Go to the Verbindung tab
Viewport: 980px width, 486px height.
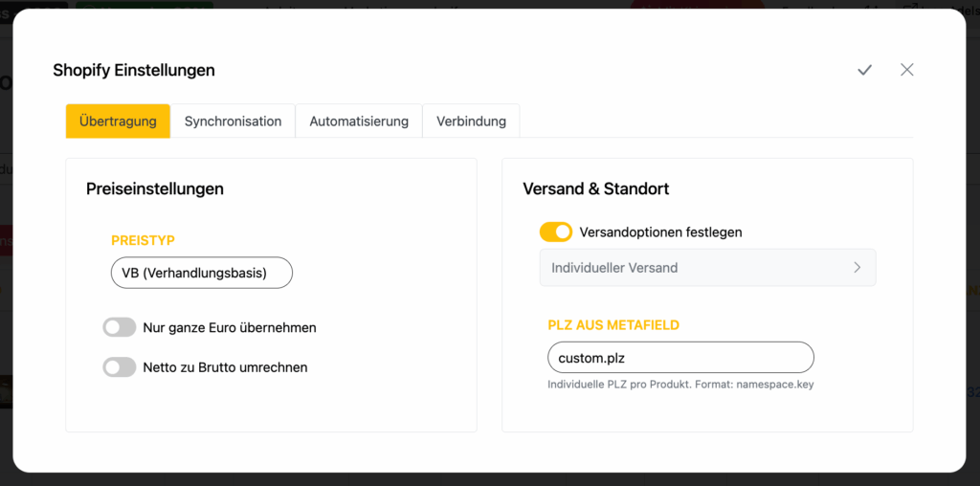pyautogui.click(x=471, y=121)
